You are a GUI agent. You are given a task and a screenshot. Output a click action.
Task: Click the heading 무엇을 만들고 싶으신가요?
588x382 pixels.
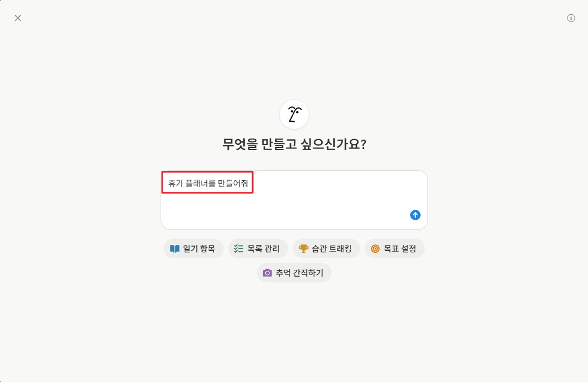(294, 143)
